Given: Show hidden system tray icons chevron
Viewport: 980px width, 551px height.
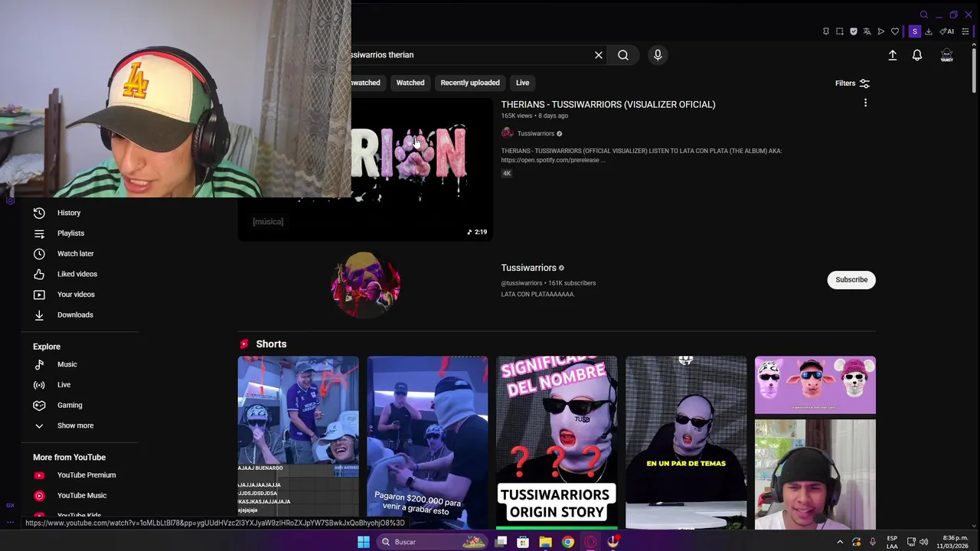Looking at the screenshot, I should click(840, 542).
